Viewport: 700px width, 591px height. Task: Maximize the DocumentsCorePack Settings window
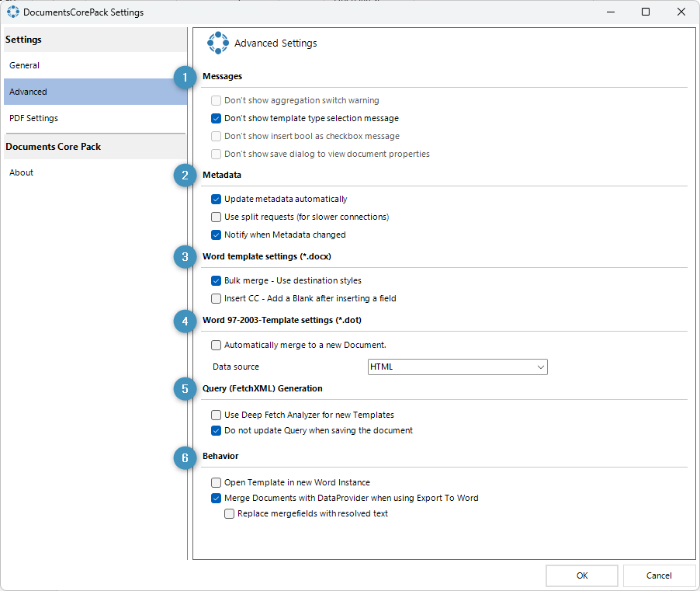[x=646, y=12]
